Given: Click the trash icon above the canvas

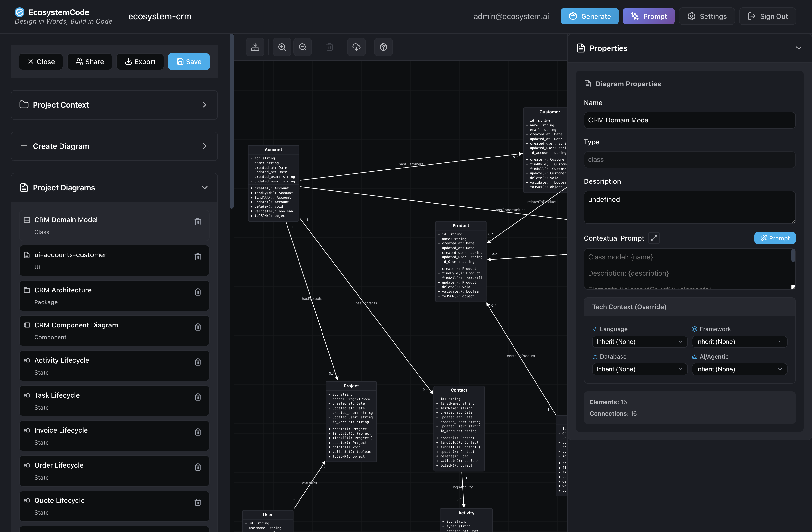Looking at the screenshot, I should [329, 47].
